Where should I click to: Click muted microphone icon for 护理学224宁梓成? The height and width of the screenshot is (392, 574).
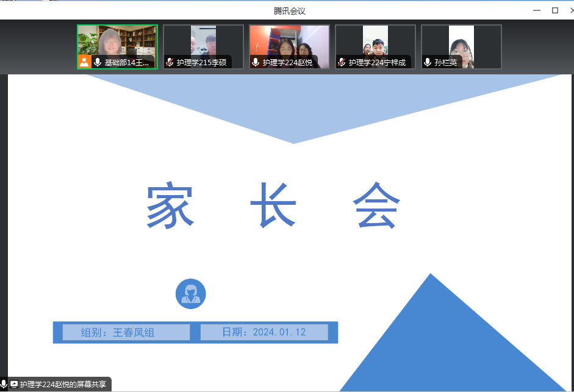point(342,62)
